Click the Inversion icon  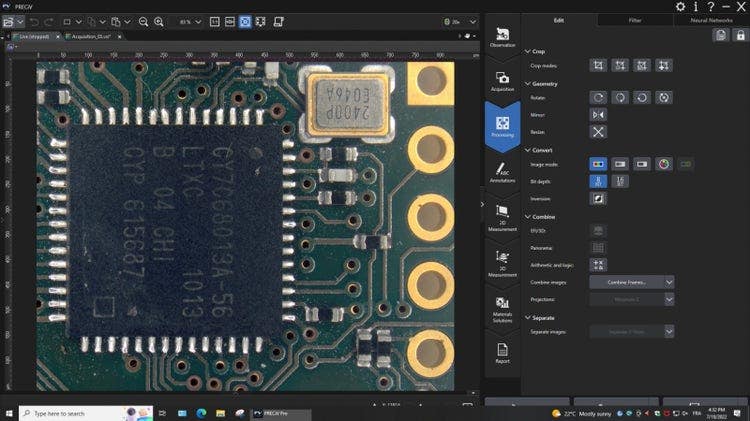[x=598, y=199]
